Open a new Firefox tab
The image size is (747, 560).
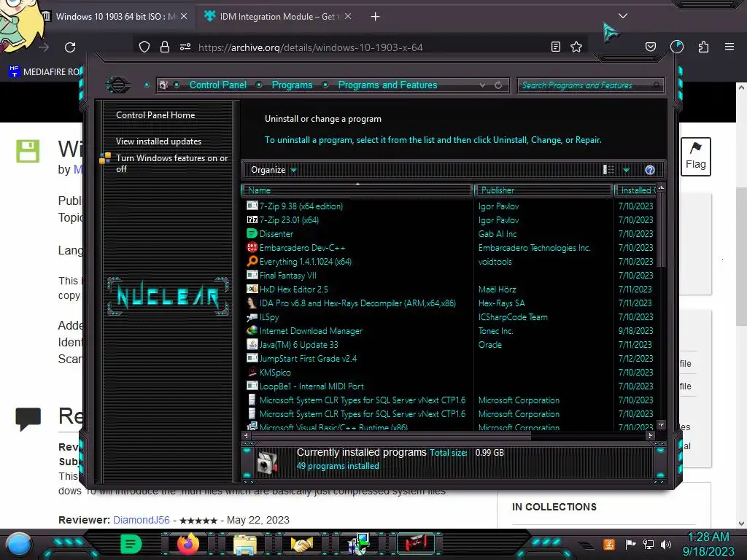376,17
